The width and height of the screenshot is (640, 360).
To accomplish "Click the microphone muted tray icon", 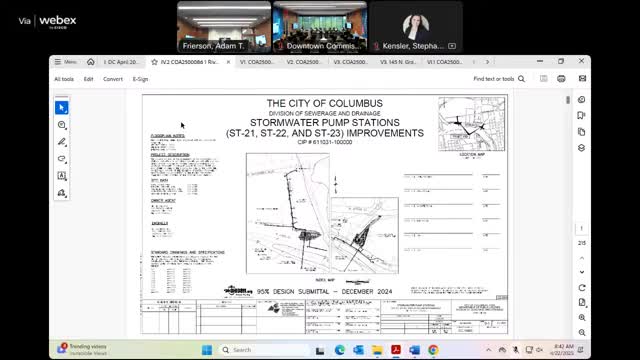I will [516, 350].
